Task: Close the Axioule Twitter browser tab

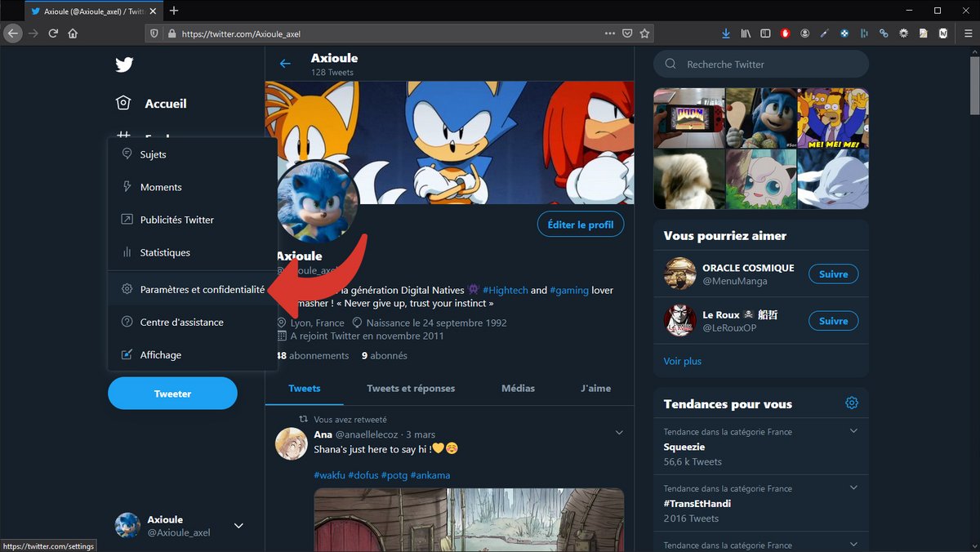Action: pyautogui.click(x=153, y=11)
